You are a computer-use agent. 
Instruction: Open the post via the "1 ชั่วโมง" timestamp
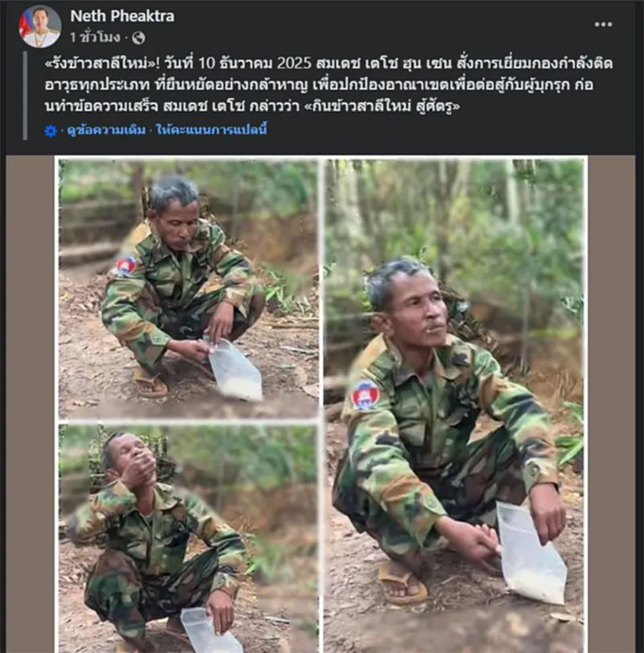click(95, 38)
